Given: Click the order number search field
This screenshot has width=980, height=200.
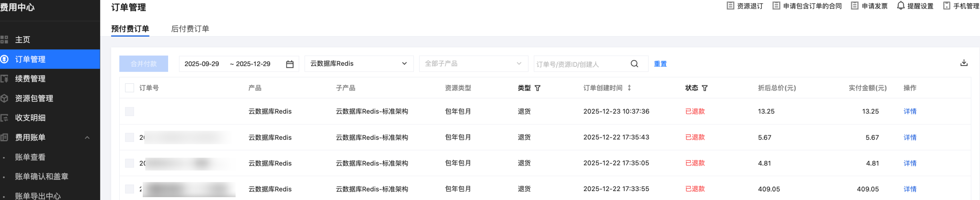Looking at the screenshot, I should [x=580, y=64].
